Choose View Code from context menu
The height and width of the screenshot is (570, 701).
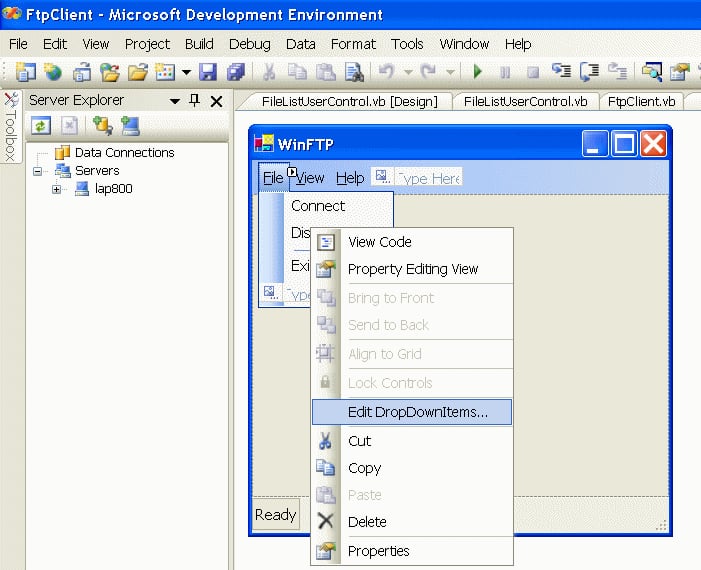pyautogui.click(x=412, y=242)
